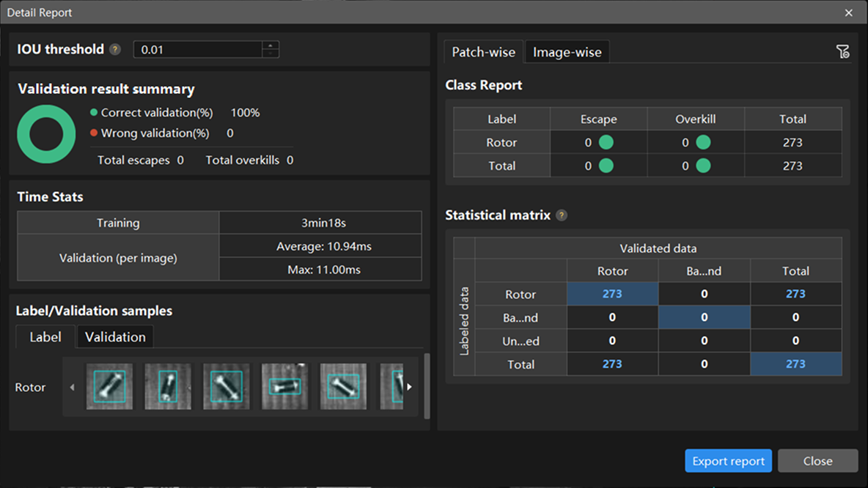Click the Labeled data vertical header
This screenshot has height=488, width=868.
pyautogui.click(x=464, y=321)
